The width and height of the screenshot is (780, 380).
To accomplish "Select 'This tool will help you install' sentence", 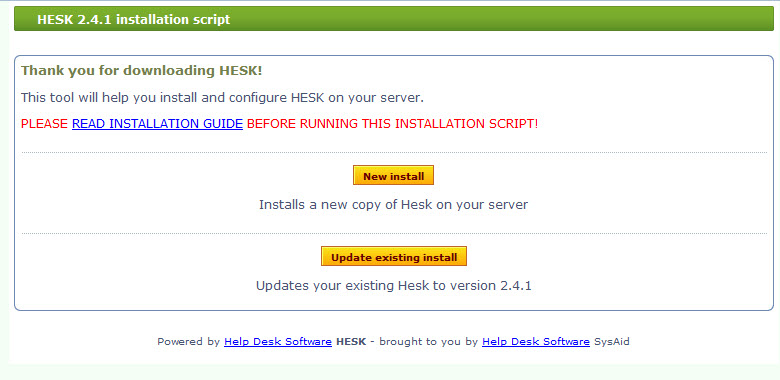I will [x=222, y=98].
